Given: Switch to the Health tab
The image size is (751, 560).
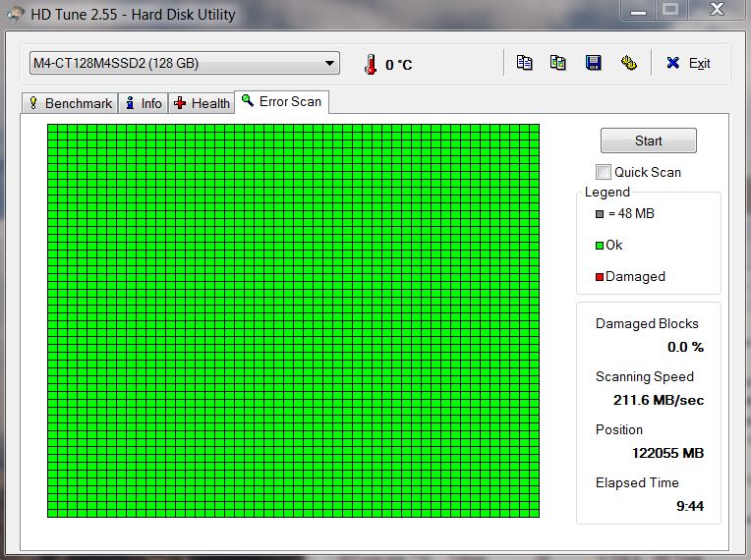Looking at the screenshot, I should point(202,103).
